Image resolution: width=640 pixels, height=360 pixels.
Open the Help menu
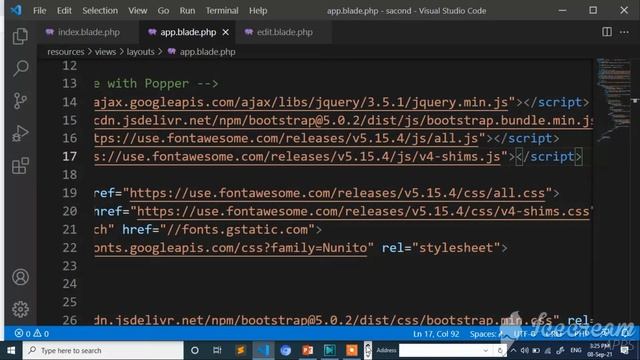tap(258, 11)
